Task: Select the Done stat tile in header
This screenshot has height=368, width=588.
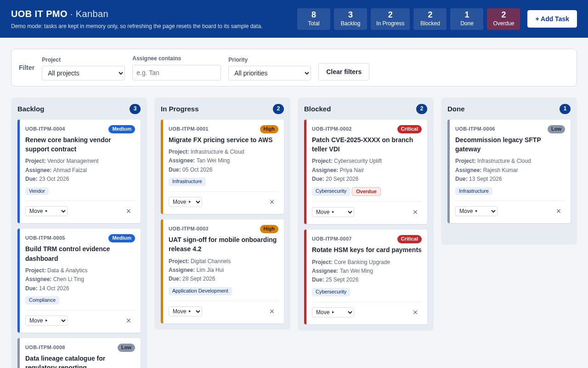Action: coord(467,19)
